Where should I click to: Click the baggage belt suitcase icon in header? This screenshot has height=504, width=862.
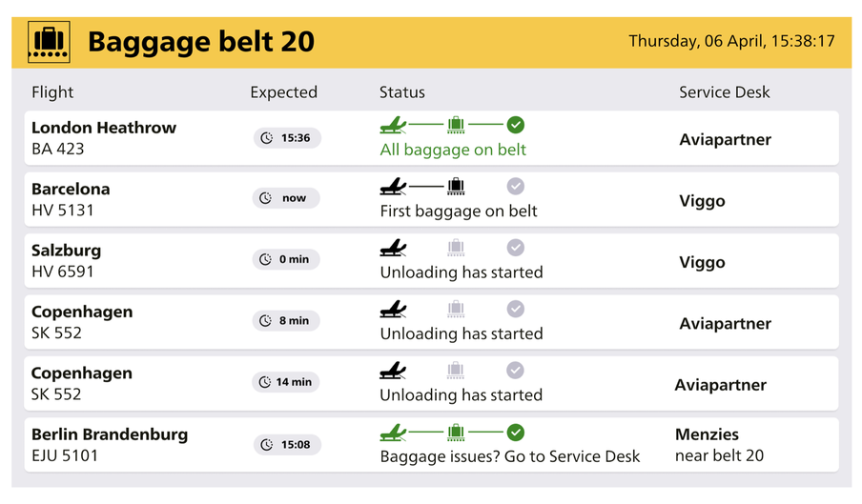point(49,42)
